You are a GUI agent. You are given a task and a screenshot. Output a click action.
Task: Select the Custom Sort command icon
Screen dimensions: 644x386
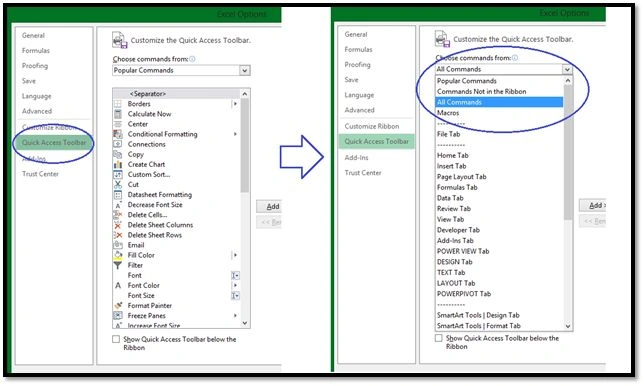(x=118, y=175)
